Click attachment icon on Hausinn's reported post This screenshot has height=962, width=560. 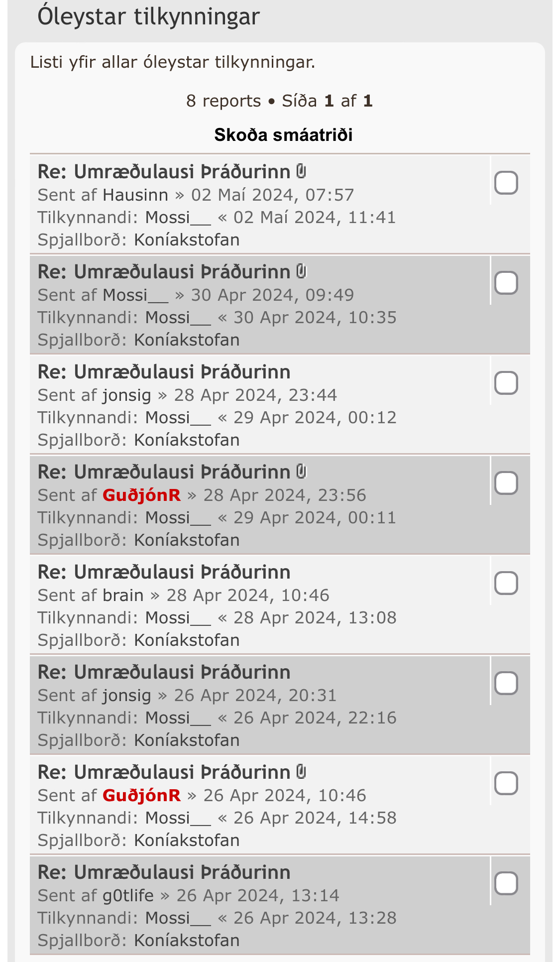pyautogui.click(x=301, y=172)
